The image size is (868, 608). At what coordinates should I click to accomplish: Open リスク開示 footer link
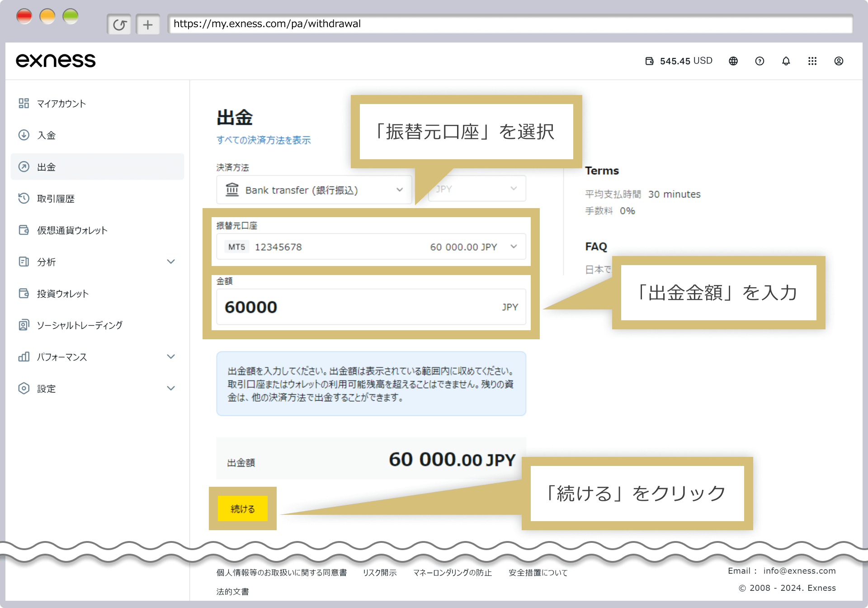[x=380, y=573]
